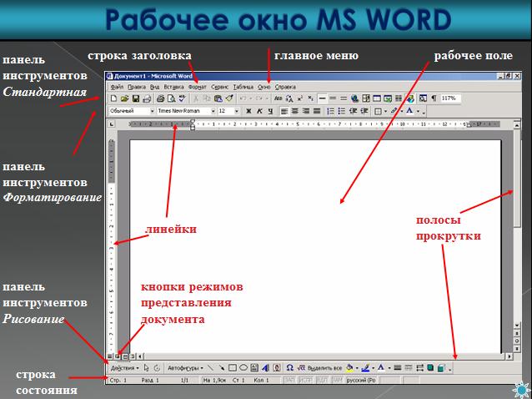The image size is (532, 399).
Task: Open the Вставка menu
Action: tap(173, 87)
